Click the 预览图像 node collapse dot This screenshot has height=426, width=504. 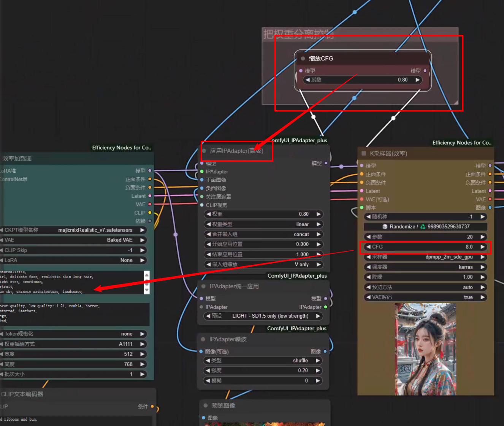click(x=206, y=405)
